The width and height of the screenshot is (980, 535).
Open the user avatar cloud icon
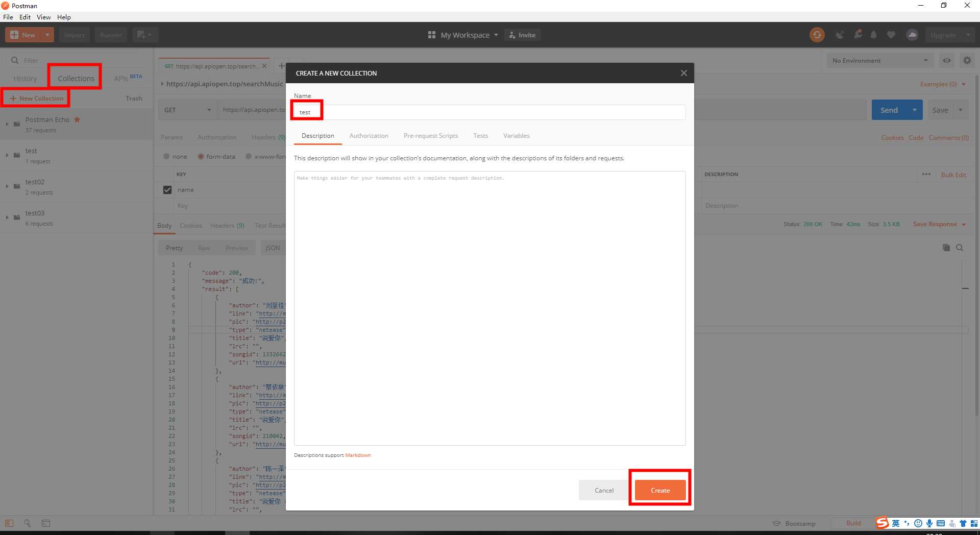912,35
